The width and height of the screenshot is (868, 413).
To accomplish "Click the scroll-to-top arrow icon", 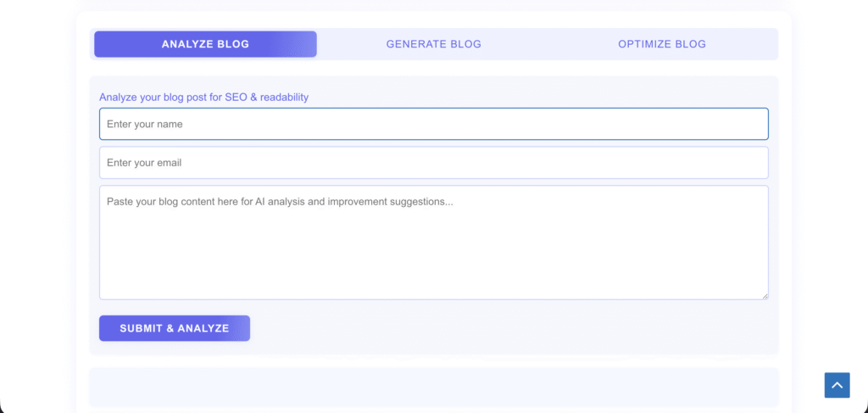I will click(837, 385).
